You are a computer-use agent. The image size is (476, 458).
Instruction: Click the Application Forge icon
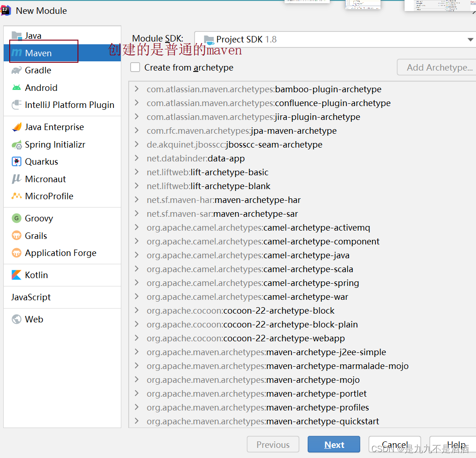[17, 253]
